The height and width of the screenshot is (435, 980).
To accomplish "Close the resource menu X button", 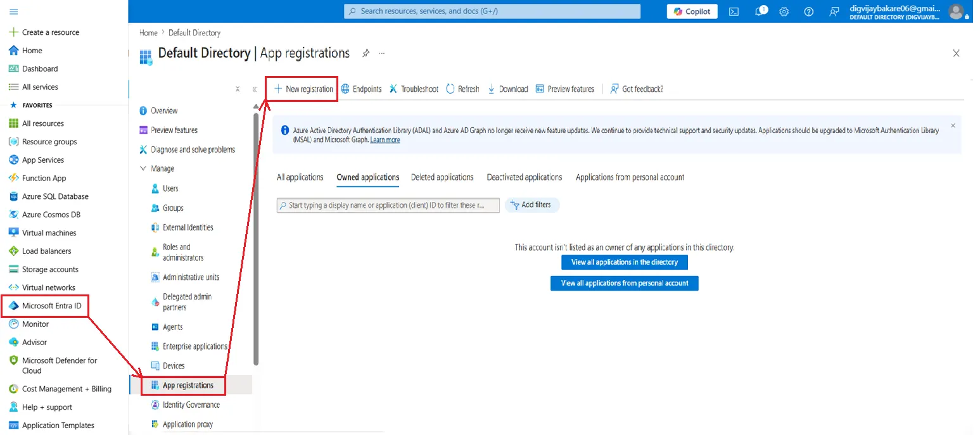I will tap(238, 89).
